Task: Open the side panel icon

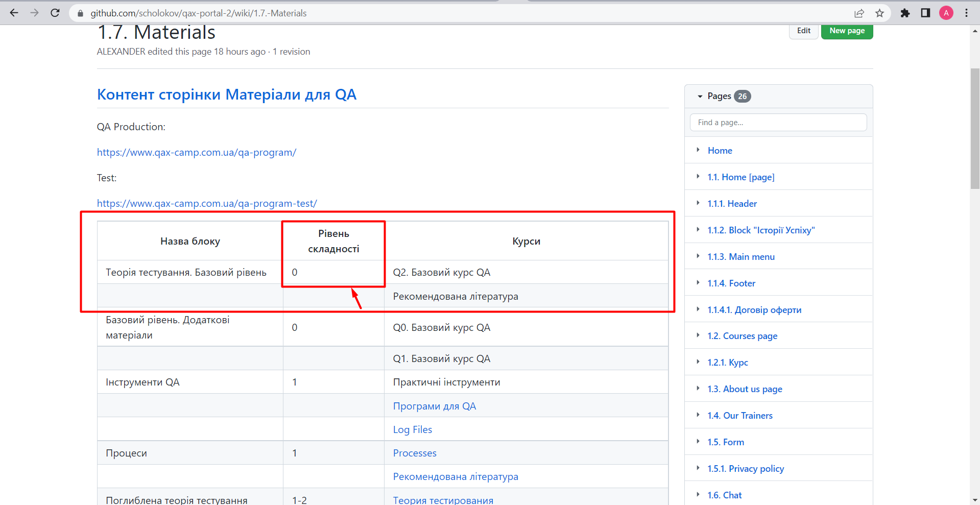Action: tap(925, 13)
